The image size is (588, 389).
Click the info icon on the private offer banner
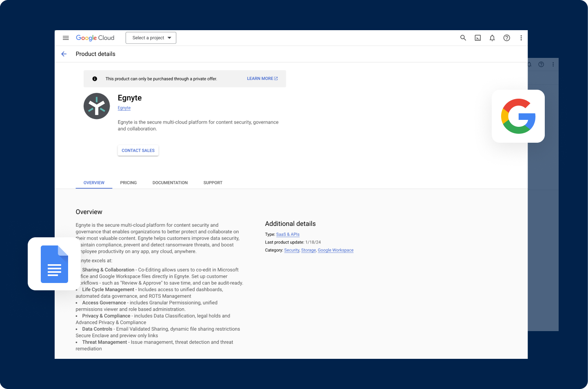point(95,79)
